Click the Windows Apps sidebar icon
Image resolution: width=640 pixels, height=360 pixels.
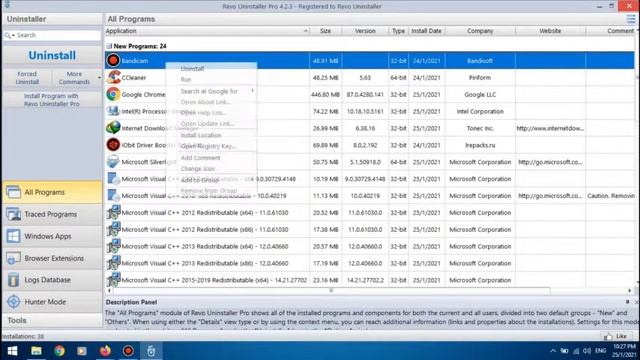pos(13,236)
